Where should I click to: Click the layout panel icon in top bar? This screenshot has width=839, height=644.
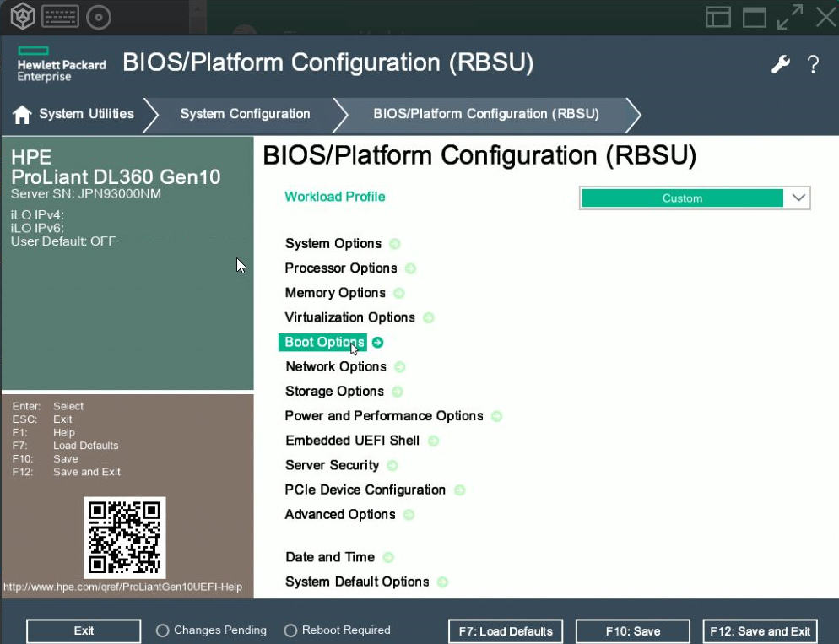pos(718,17)
